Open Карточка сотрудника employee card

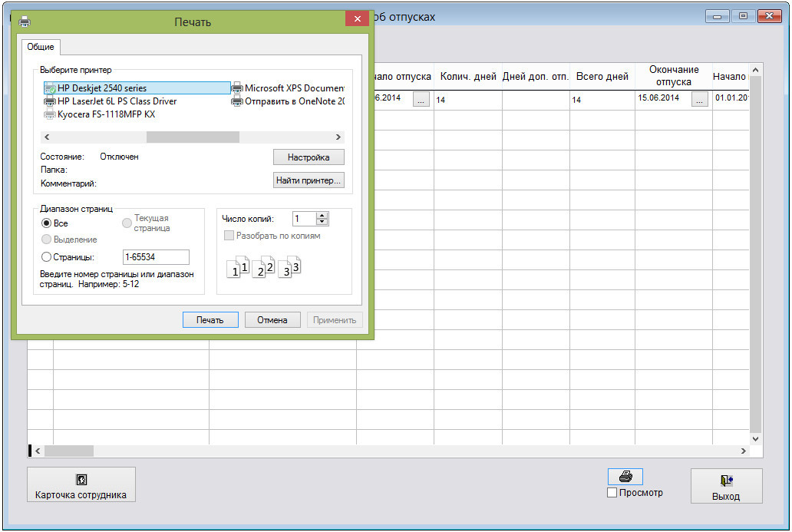[81, 485]
